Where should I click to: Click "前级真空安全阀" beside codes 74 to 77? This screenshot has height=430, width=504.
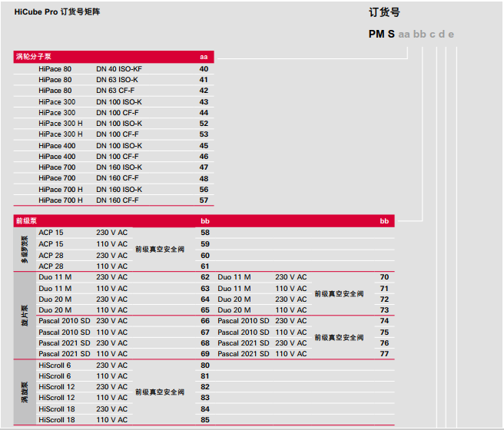[339, 338]
